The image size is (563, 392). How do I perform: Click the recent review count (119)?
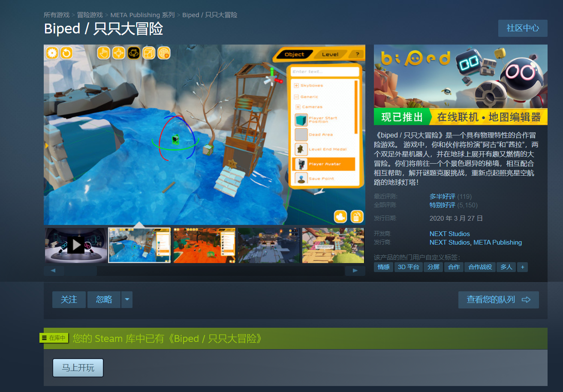click(x=464, y=196)
